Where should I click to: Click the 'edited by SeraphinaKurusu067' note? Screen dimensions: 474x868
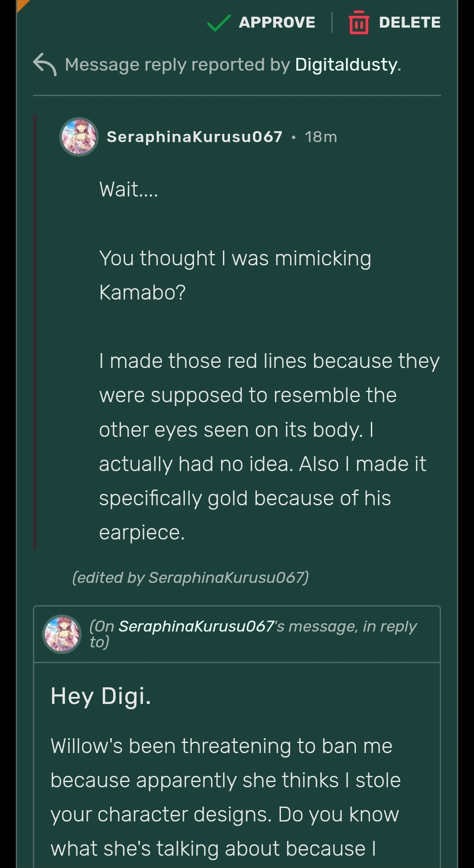[x=190, y=577]
